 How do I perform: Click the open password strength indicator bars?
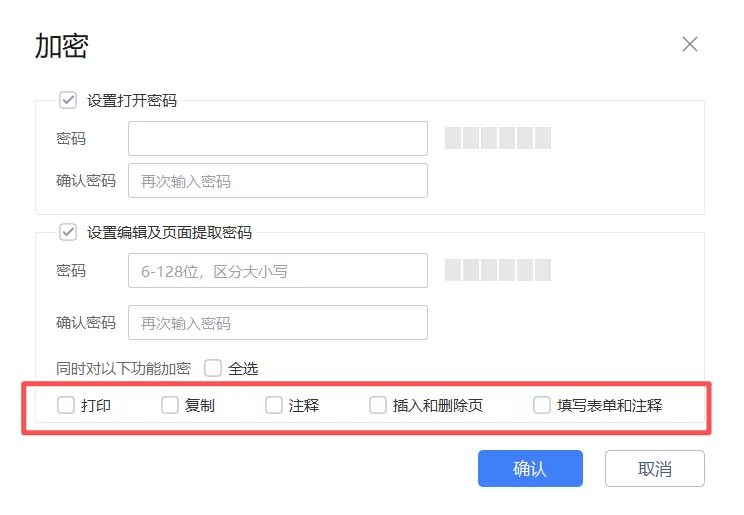point(497,139)
